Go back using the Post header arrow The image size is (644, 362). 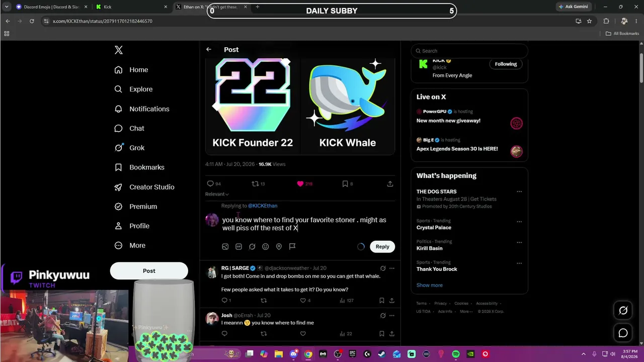click(209, 49)
